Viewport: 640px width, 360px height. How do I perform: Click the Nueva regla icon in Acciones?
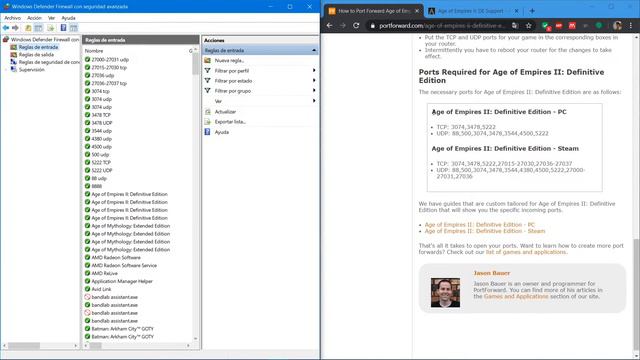(207, 60)
